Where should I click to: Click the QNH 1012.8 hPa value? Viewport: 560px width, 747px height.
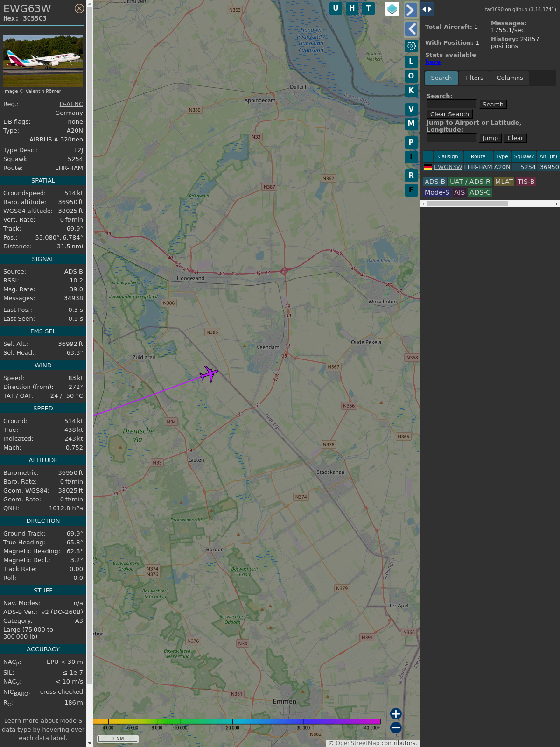point(66,508)
